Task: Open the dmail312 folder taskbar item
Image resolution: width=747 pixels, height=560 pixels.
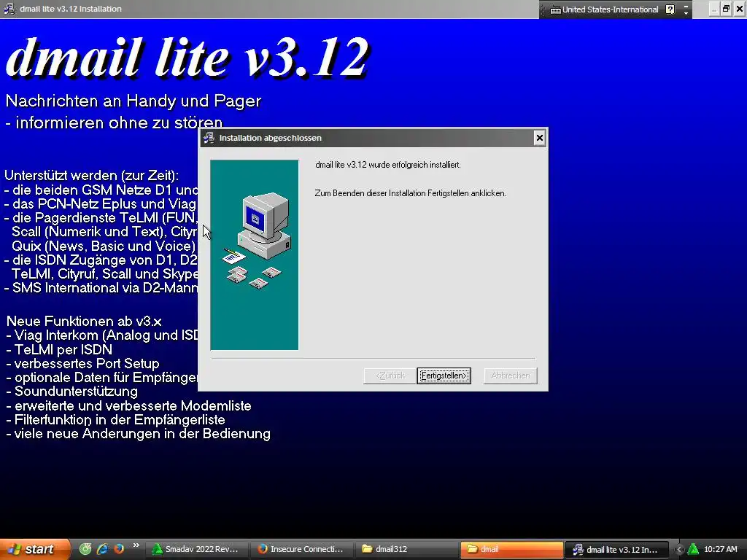Action: coord(407,549)
